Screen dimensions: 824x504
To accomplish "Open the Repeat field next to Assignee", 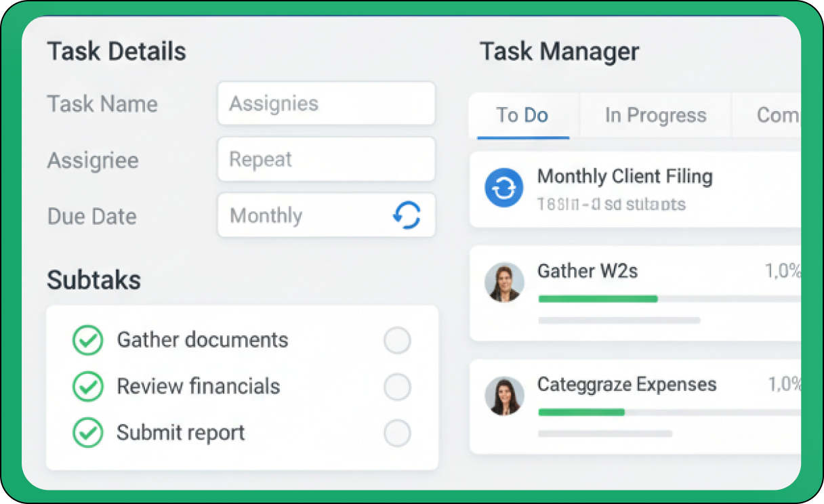I will 326,159.
